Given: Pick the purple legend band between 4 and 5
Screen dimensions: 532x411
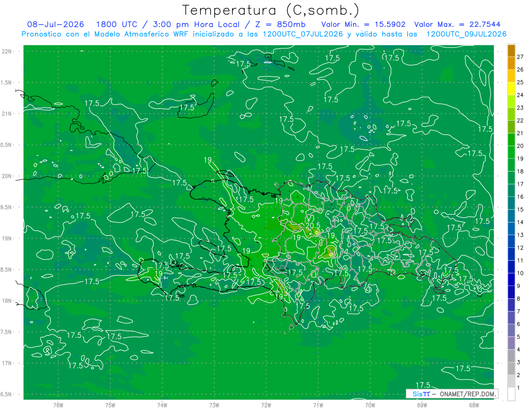Looking at the screenshot, I should [x=511, y=343].
